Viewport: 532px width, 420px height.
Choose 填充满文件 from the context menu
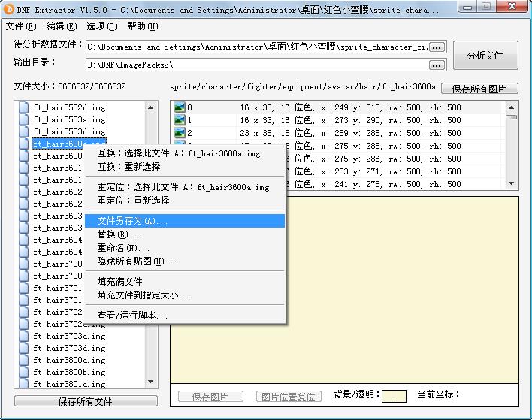point(185,282)
